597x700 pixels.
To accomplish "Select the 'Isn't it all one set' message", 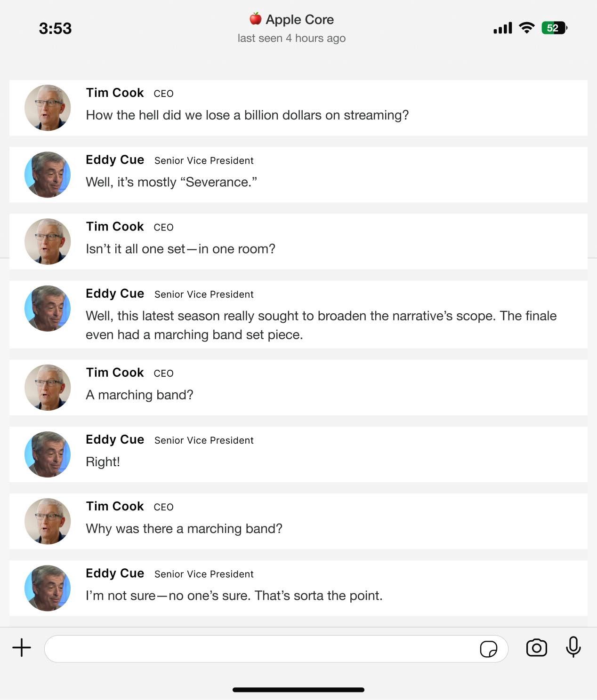I will click(180, 249).
